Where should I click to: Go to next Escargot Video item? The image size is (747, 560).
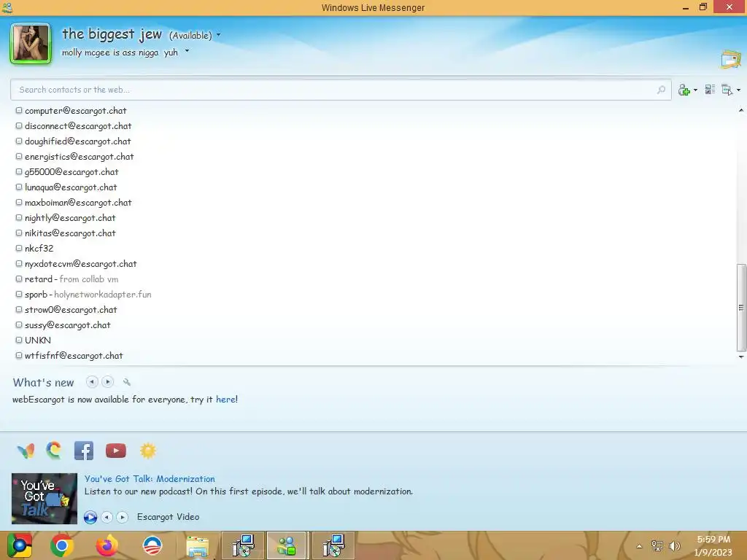123,517
